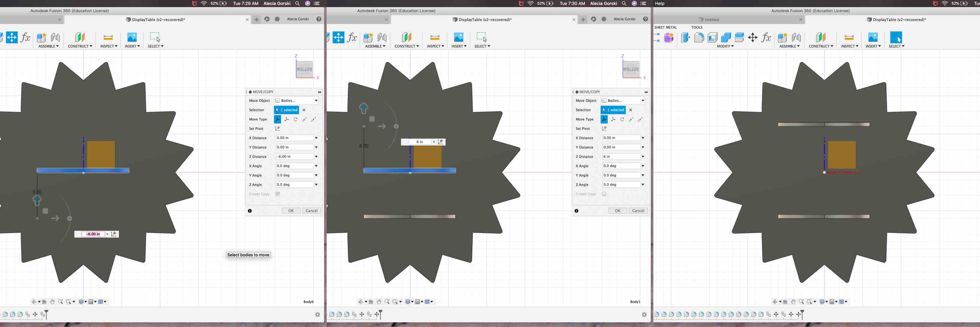Select Free Move type in left panel
Viewport: 980px width, 327px height.
pos(277,119)
